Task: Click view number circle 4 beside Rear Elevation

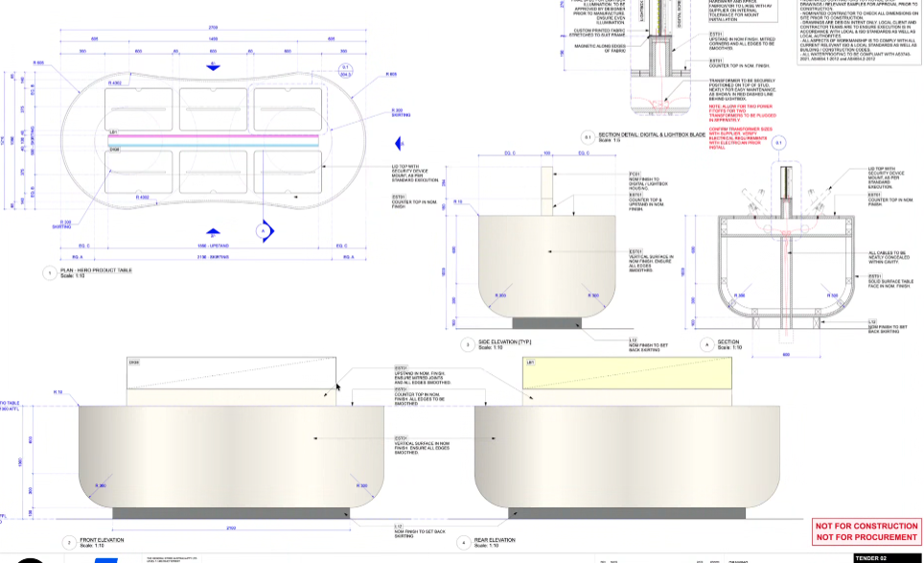Action: pyautogui.click(x=464, y=542)
